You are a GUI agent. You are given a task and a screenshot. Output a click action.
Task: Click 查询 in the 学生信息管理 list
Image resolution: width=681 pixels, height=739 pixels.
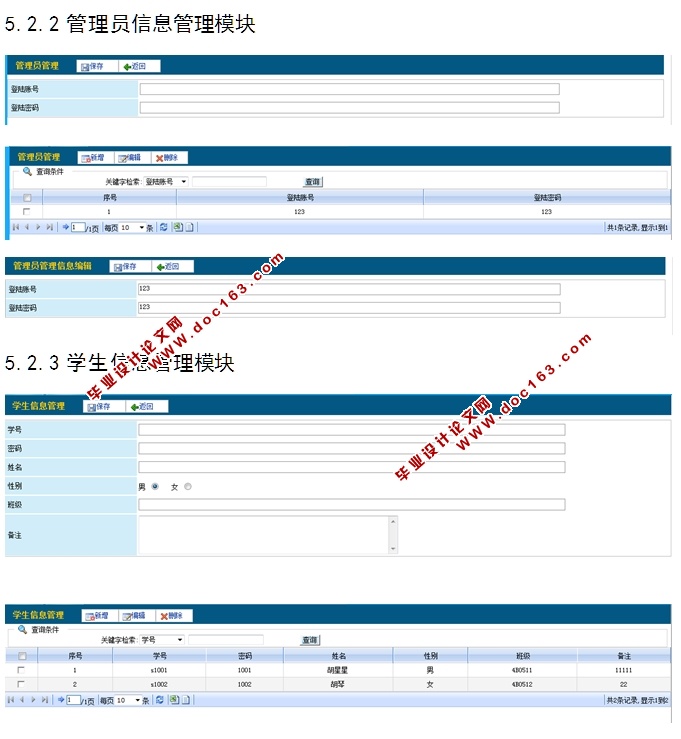click(x=310, y=640)
